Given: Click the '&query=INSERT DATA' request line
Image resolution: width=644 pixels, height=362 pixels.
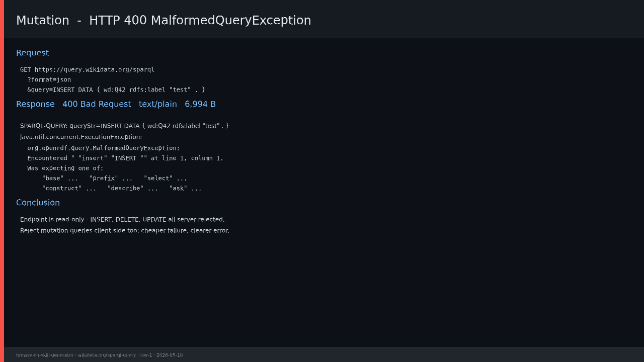Looking at the screenshot, I should click(116, 89).
